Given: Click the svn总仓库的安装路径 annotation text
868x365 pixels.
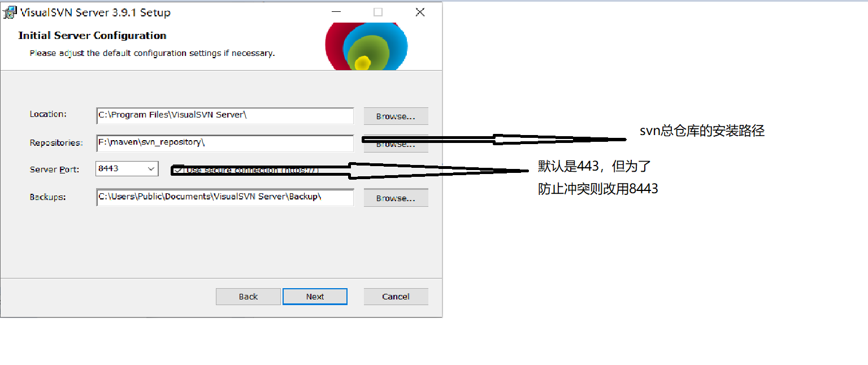Looking at the screenshot, I should click(702, 131).
